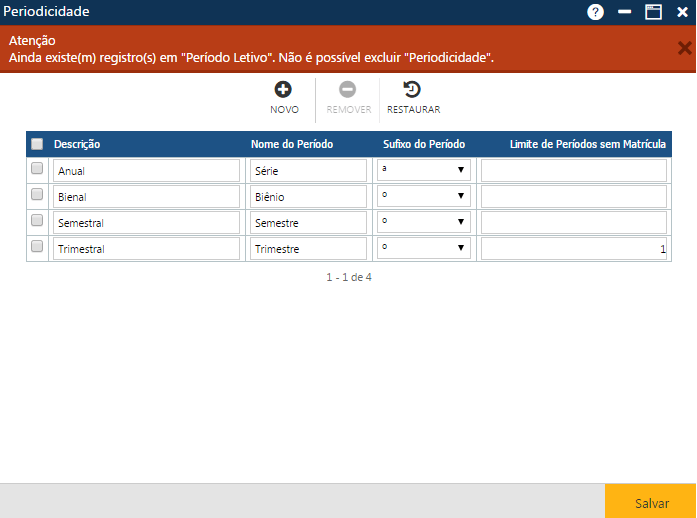Click the Novo plus icon
Screen dimensions: 697x518
tap(284, 90)
